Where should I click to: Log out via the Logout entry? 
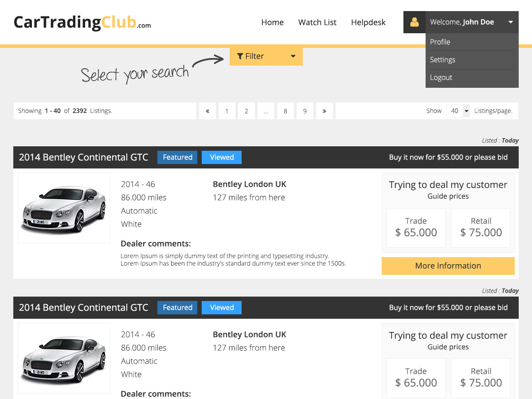[x=441, y=78]
